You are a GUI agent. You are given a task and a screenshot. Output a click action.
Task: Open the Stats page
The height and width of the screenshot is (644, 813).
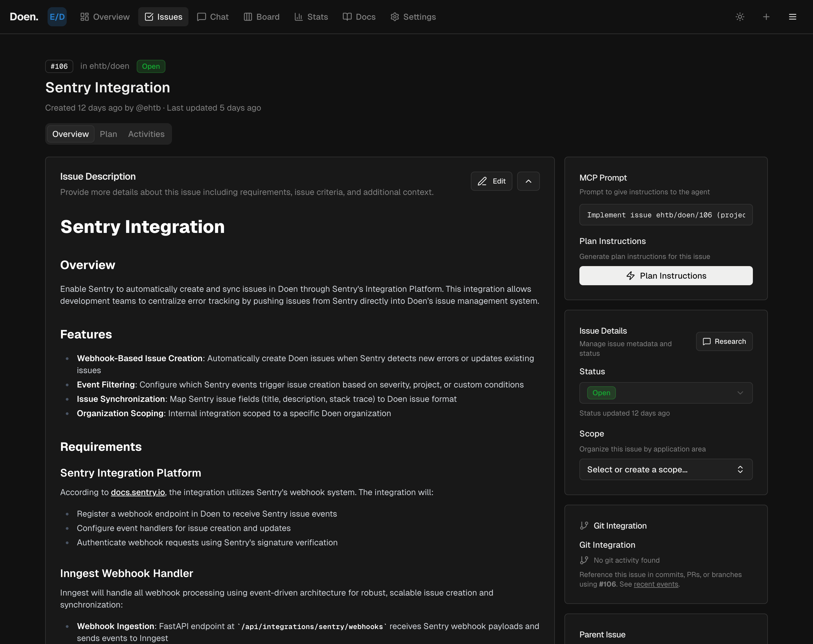(x=311, y=16)
